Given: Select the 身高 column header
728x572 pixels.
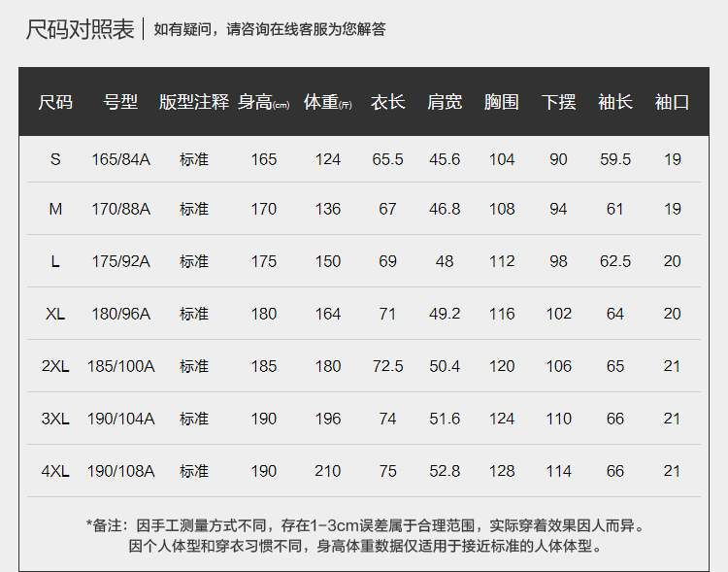Looking at the screenshot, I should pos(264,102).
